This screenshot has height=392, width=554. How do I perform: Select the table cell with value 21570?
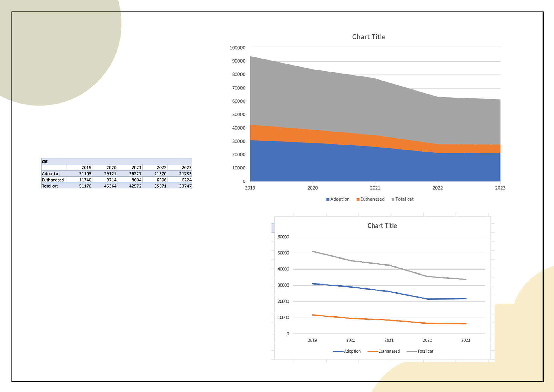coord(155,173)
